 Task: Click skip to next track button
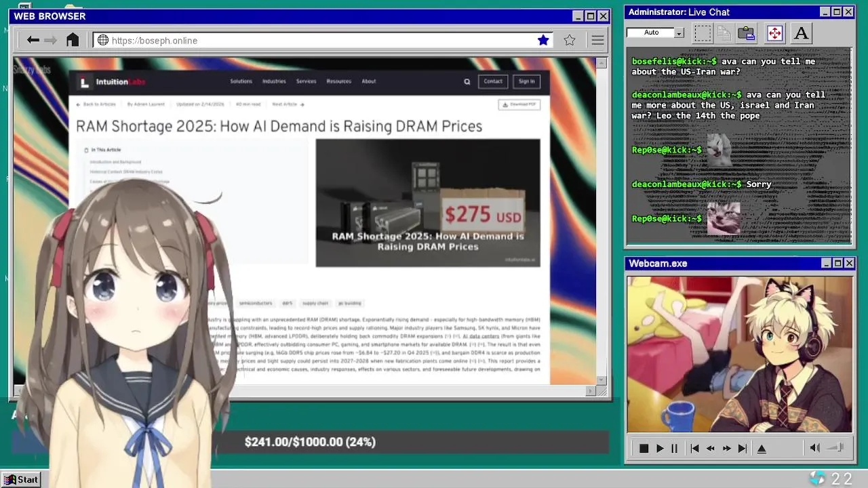coord(743,449)
